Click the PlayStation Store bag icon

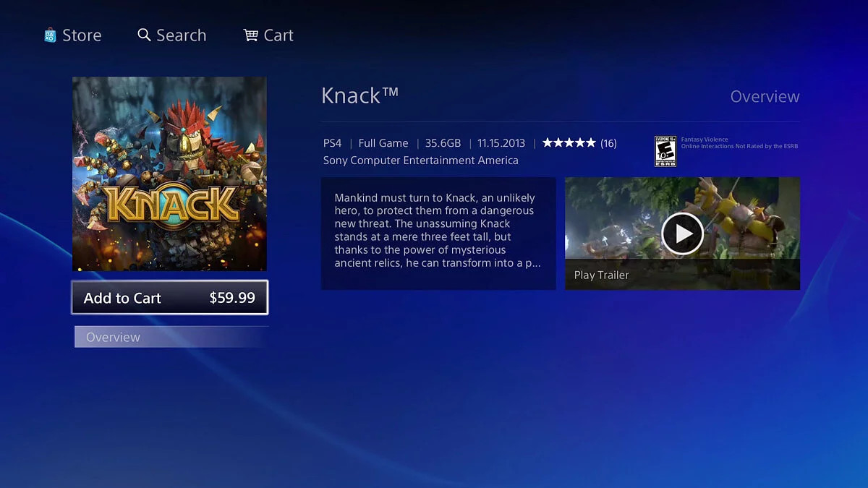point(50,35)
